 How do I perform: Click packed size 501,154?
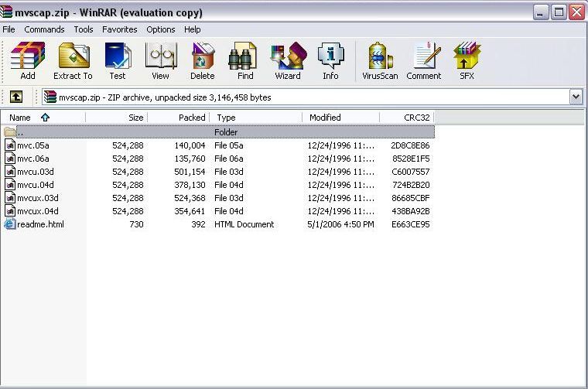190,172
